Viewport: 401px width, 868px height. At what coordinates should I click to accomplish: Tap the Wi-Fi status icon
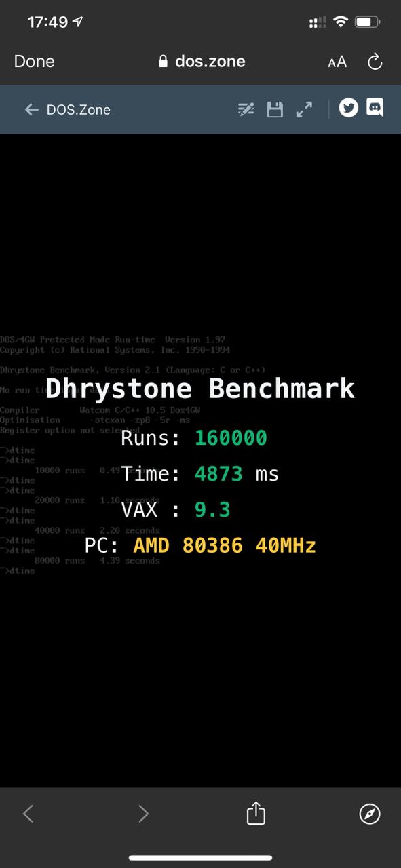click(340, 22)
